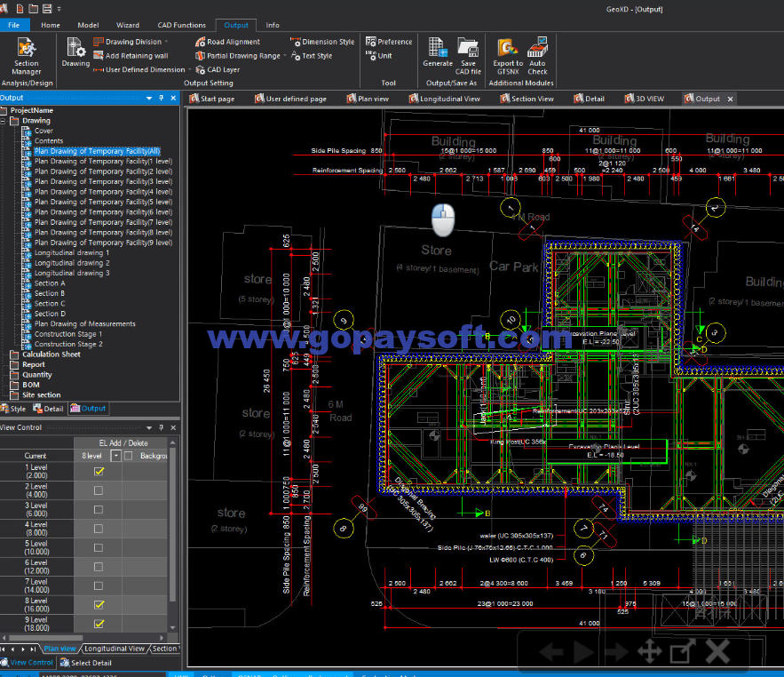Open the 3D VIEW document tab
The image size is (784, 677).
(644, 99)
